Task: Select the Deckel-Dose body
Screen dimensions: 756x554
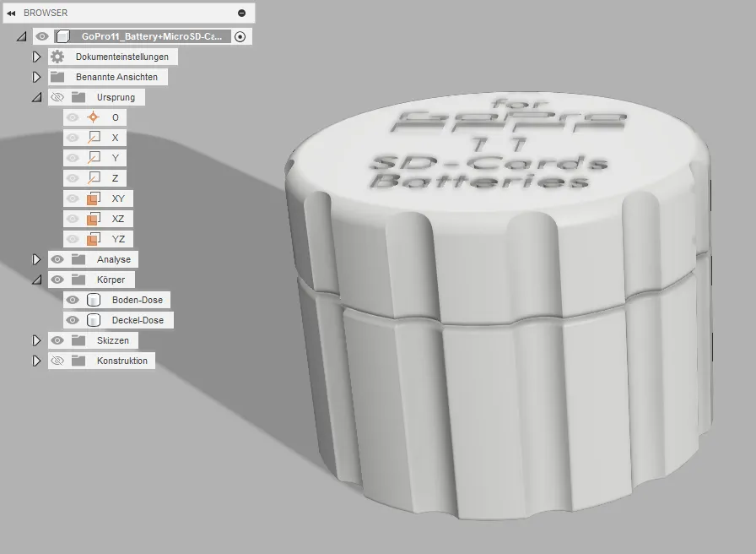Action: 138,320
